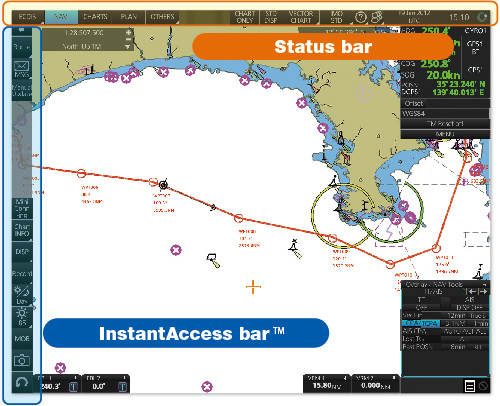This screenshot has width=500, height=406.
Task: Switch to the CHARTS tab in the status bar
Action: click(x=95, y=17)
